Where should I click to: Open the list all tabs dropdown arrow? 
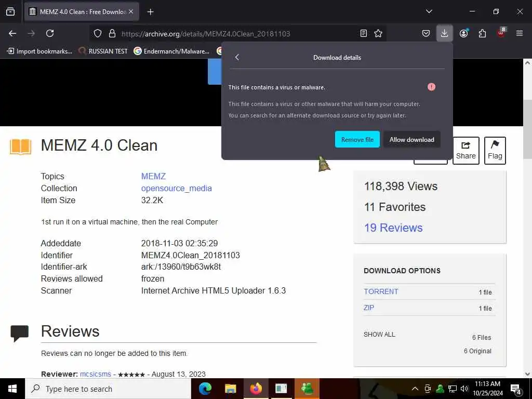pyautogui.click(x=429, y=11)
